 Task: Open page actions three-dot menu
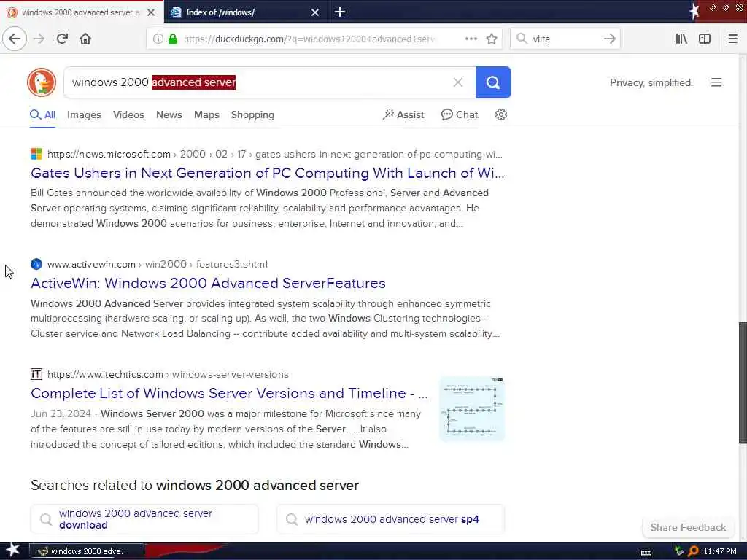click(471, 39)
